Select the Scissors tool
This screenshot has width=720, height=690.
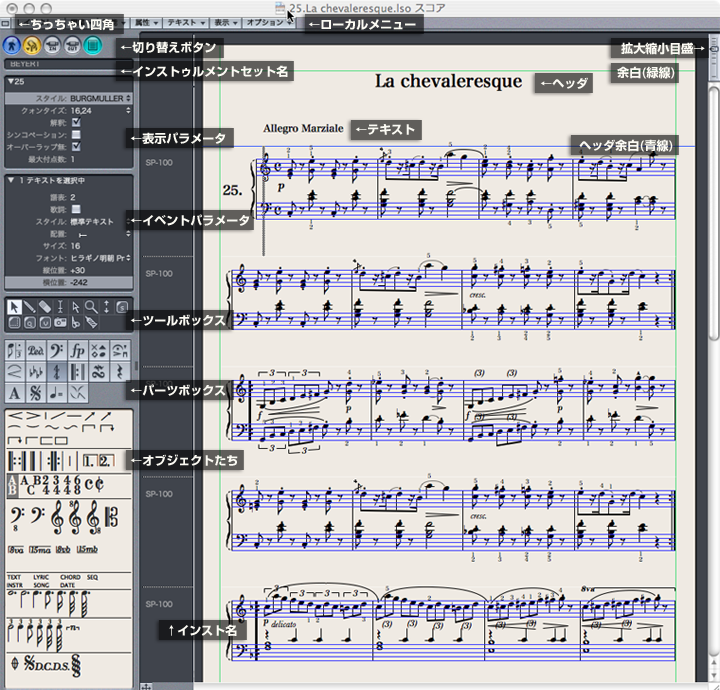click(x=76, y=323)
